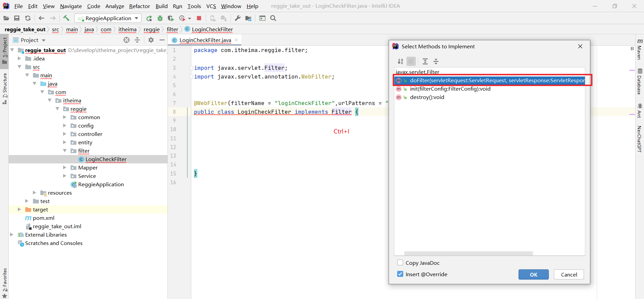
Task: Rerun ReggieApplication with the green run icon
Action: point(149,18)
